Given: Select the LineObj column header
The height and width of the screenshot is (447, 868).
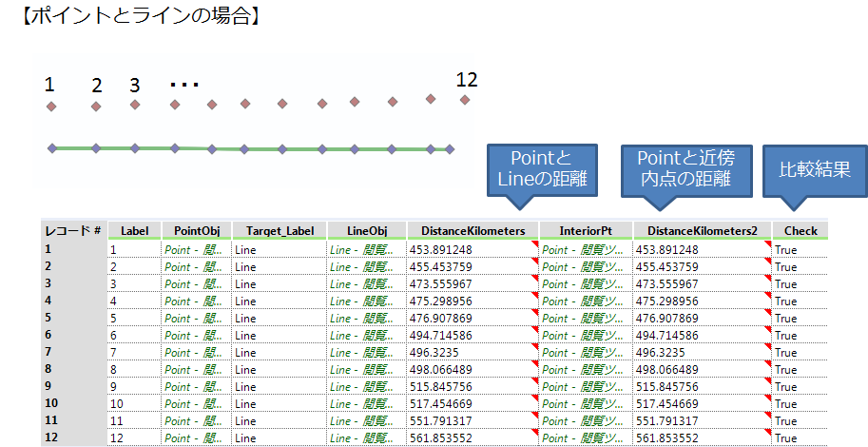Looking at the screenshot, I should coord(366,230).
